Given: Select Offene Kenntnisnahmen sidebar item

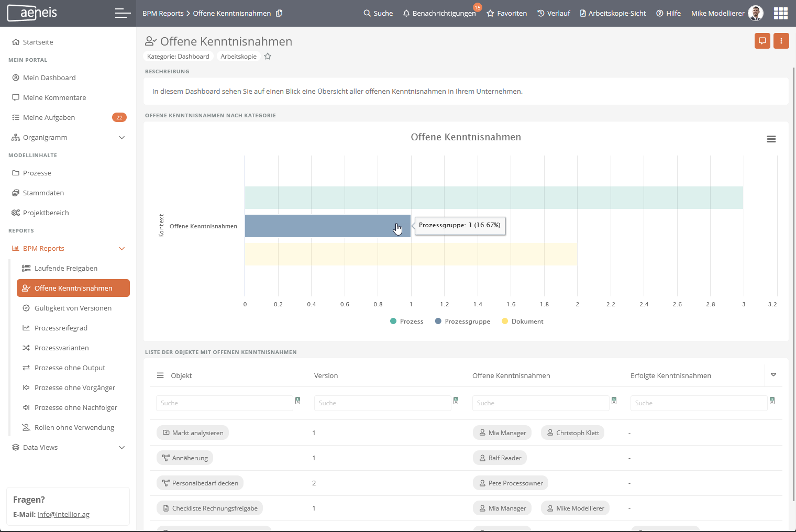Looking at the screenshot, I should point(73,288).
